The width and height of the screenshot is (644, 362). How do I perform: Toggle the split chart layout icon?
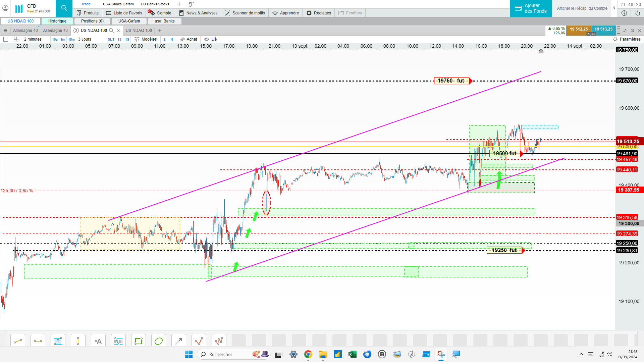click(x=16, y=39)
